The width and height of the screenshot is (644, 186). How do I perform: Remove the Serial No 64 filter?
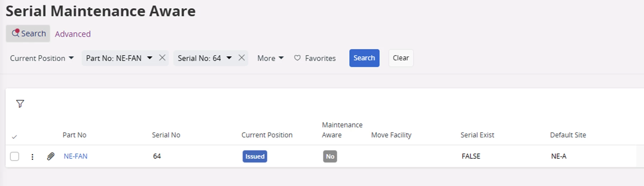(x=242, y=58)
